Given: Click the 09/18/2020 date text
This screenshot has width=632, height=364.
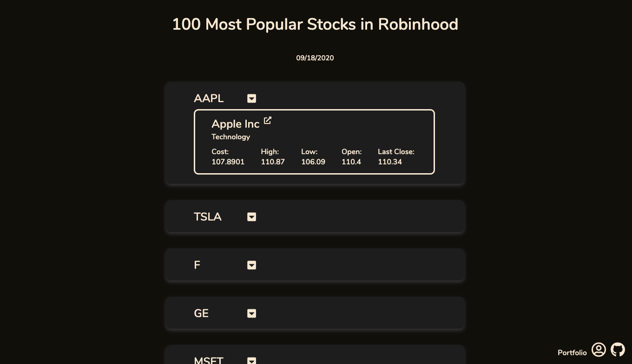Looking at the screenshot, I should pyautogui.click(x=315, y=58).
